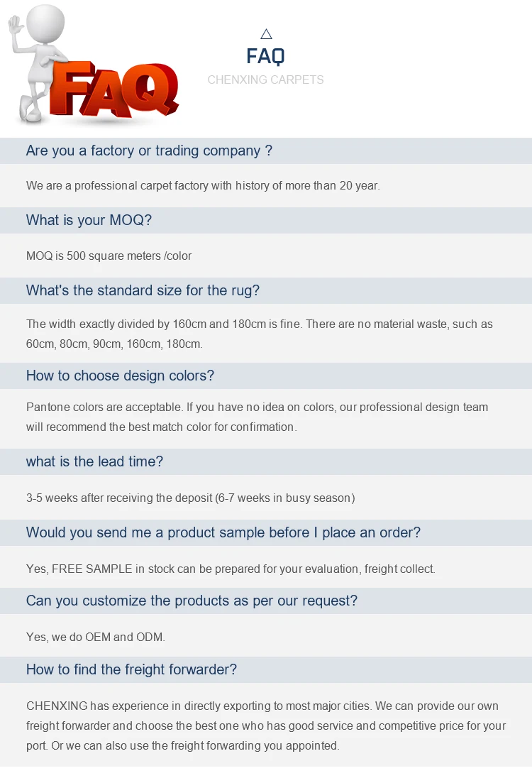Click the 'what is the lead time?' header
Viewport: 532px width, 783px height.
(x=95, y=461)
